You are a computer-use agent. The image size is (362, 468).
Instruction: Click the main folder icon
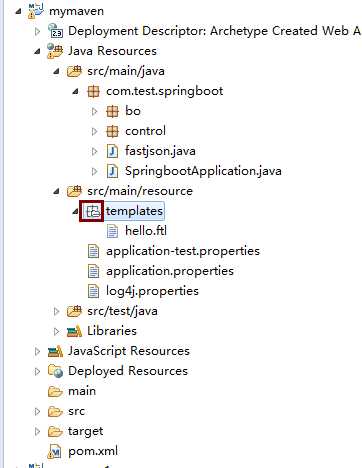pos(55,391)
